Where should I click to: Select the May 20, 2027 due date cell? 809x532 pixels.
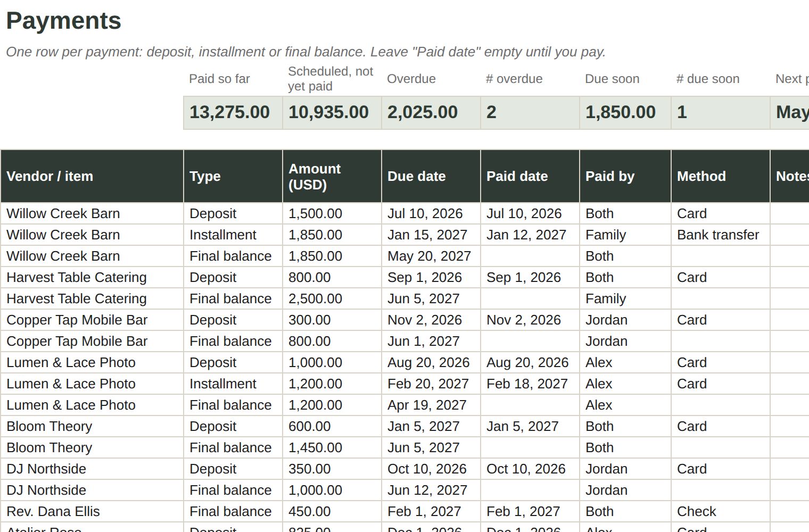pyautogui.click(x=431, y=256)
